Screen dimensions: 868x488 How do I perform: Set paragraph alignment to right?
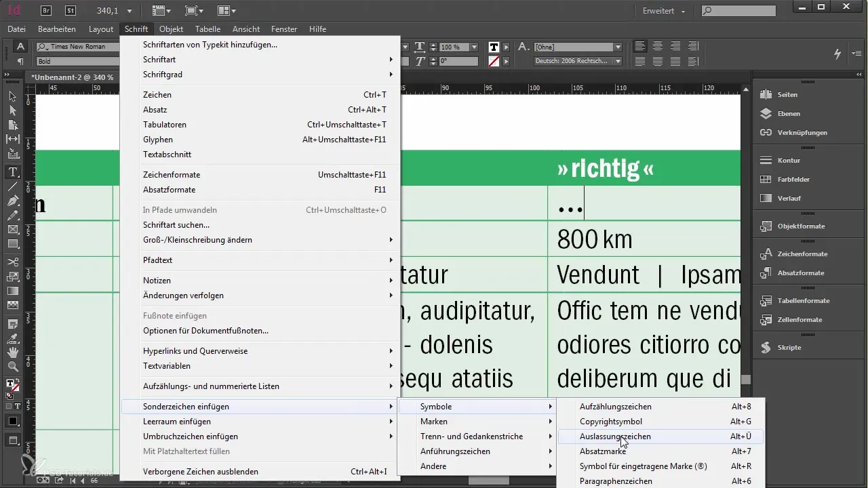click(675, 46)
